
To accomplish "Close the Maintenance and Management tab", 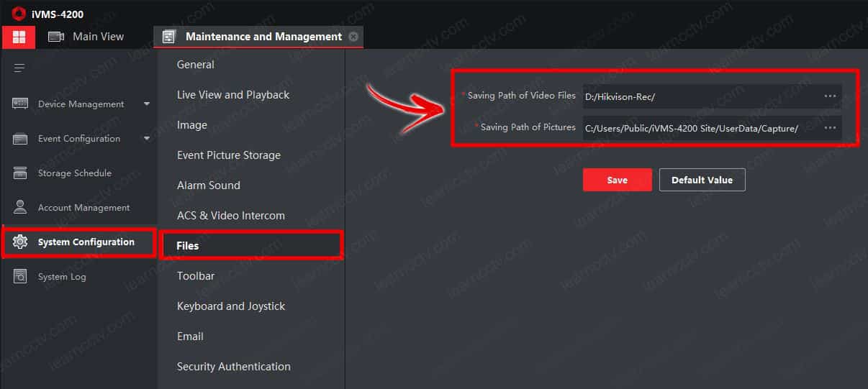I will pyautogui.click(x=353, y=37).
